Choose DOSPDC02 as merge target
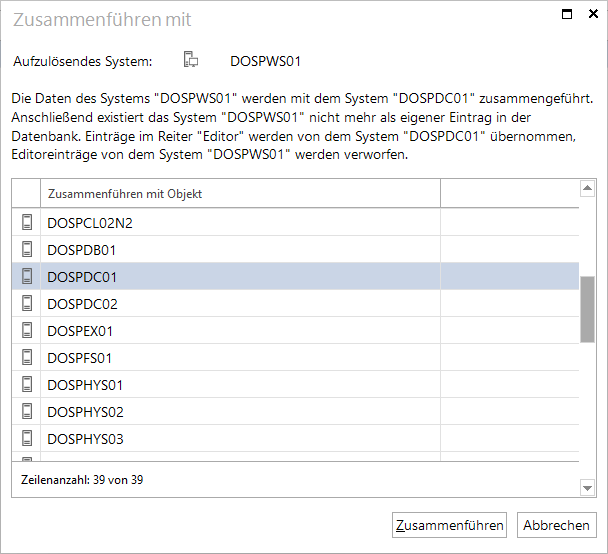The width and height of the screenshot is (608, 554). coord(295,304)
